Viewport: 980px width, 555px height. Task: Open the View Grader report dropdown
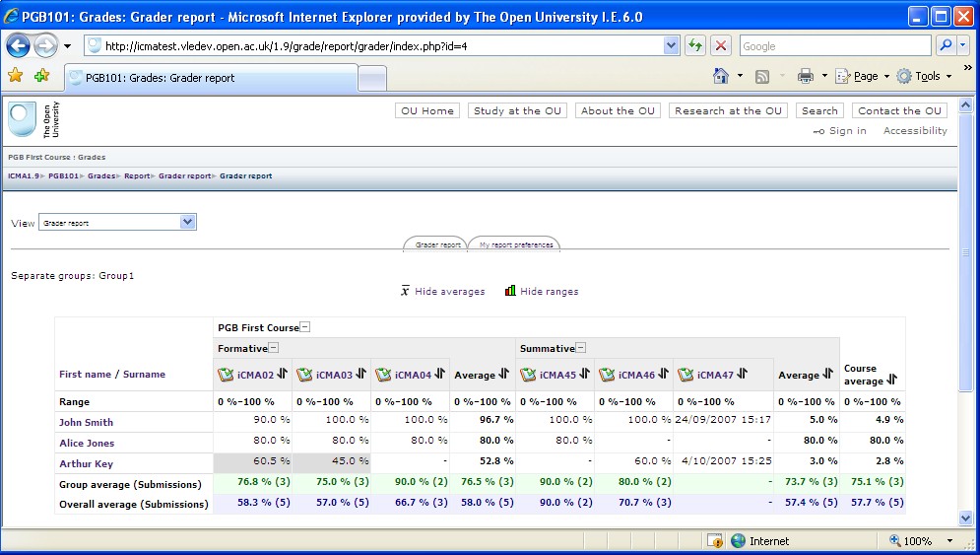(x=117, y=222)
